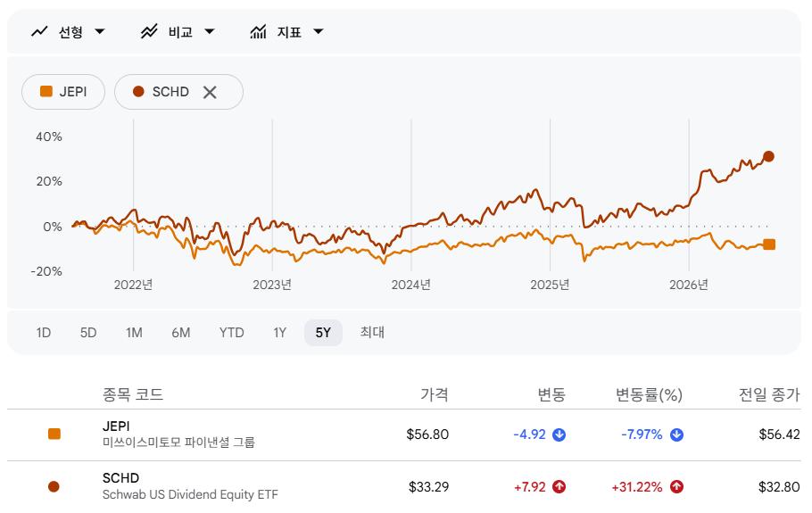The width and height of the screenshot is (812, 513).
Task: Select the SCHD chip label
Action: [x=170, y=92]
